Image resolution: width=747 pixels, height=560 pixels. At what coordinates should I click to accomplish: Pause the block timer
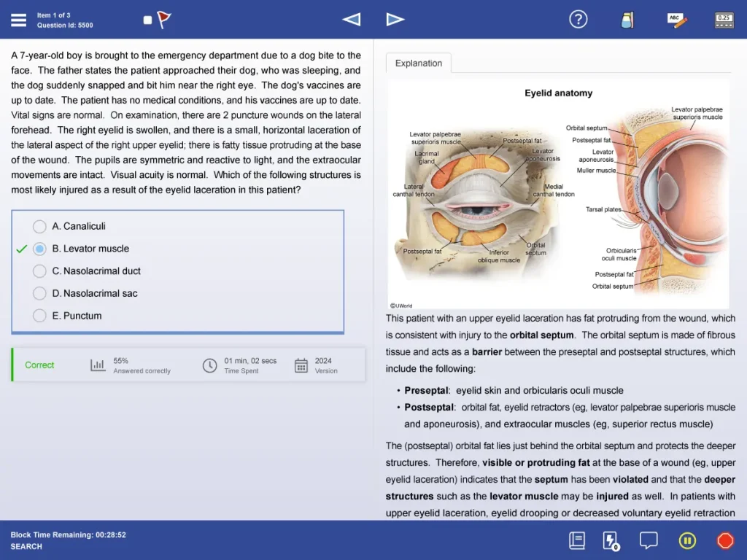pos(687,540)
